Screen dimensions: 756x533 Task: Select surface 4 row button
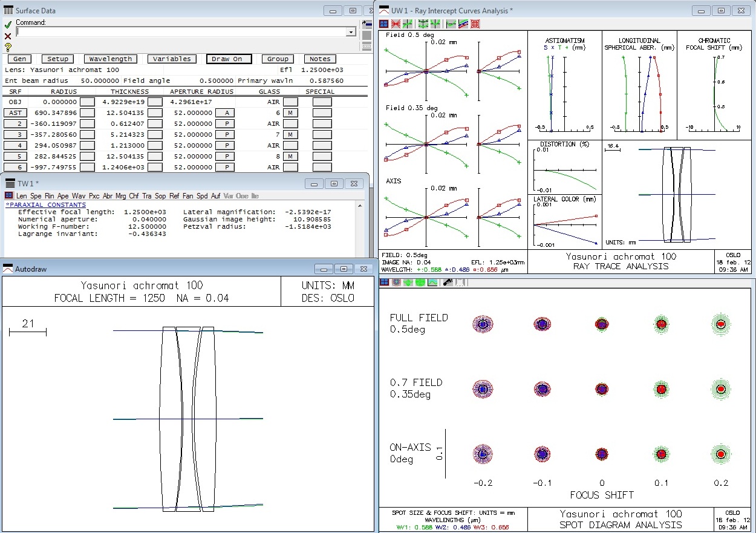coord(15,146)
